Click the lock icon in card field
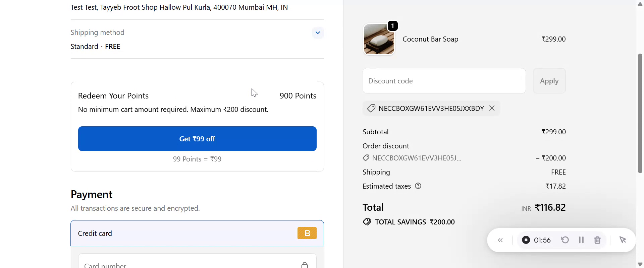Screen dimensions: 644x268 (305, 265)
